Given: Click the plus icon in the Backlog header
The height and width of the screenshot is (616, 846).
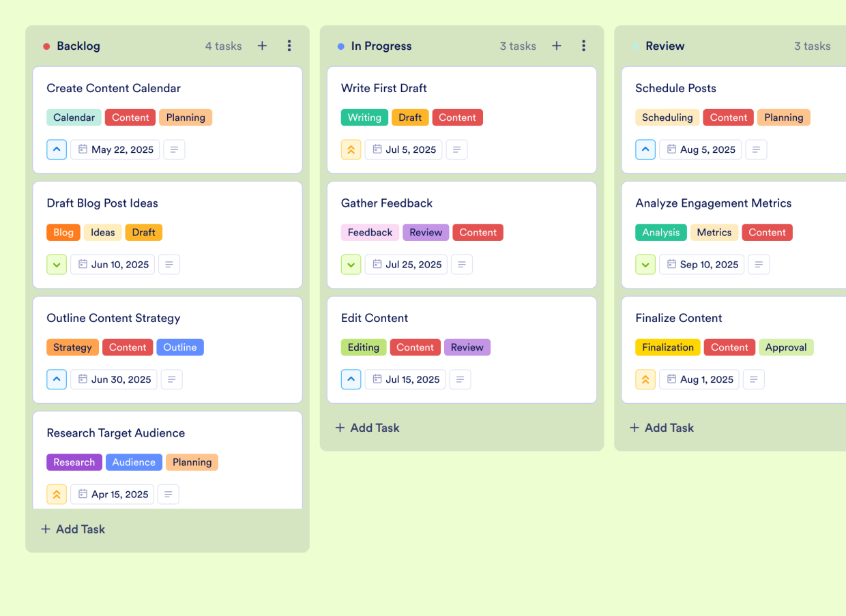Looking at the screenshot, I should (x=262, y=46).
